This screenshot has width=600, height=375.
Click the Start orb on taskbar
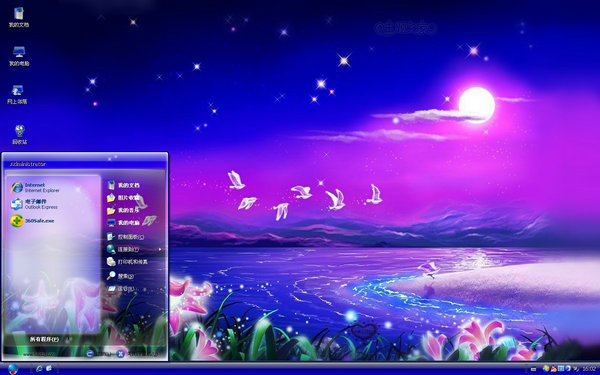(x=13, y=369)
